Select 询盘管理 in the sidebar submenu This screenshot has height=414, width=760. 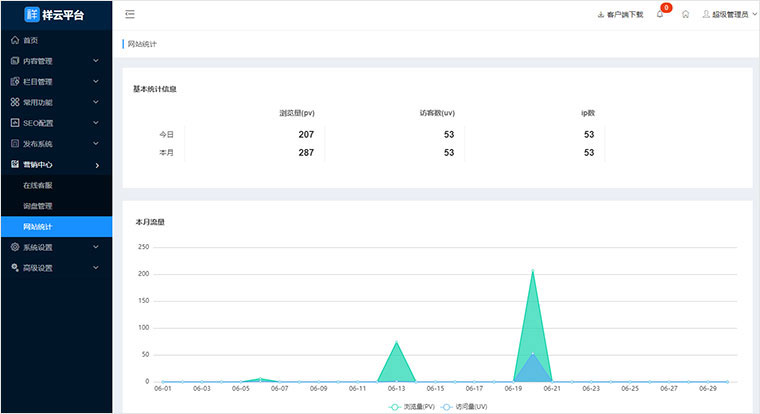coord(38,206)
